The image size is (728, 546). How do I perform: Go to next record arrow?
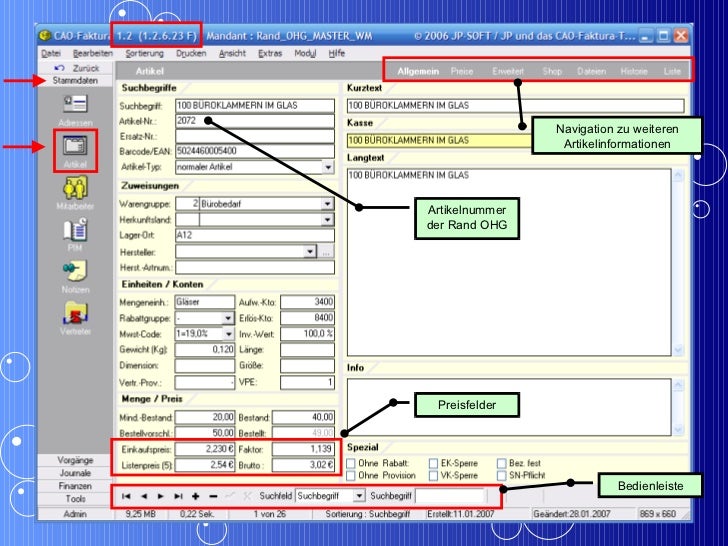pyautogui.click(x=161, y=496)
